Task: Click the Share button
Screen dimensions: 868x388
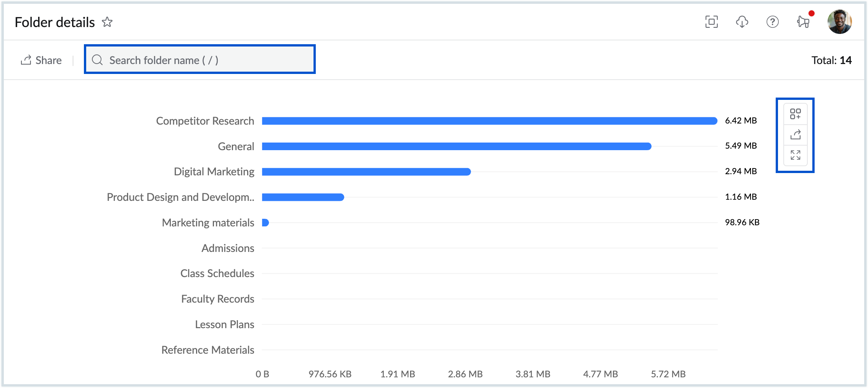Action: coord(41,60)
